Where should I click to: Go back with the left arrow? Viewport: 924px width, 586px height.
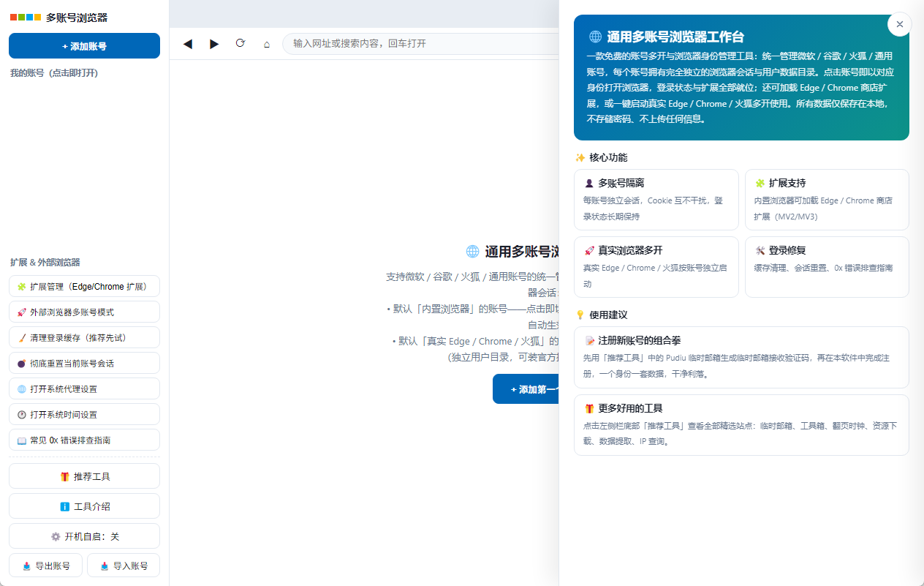coord(188,44)
